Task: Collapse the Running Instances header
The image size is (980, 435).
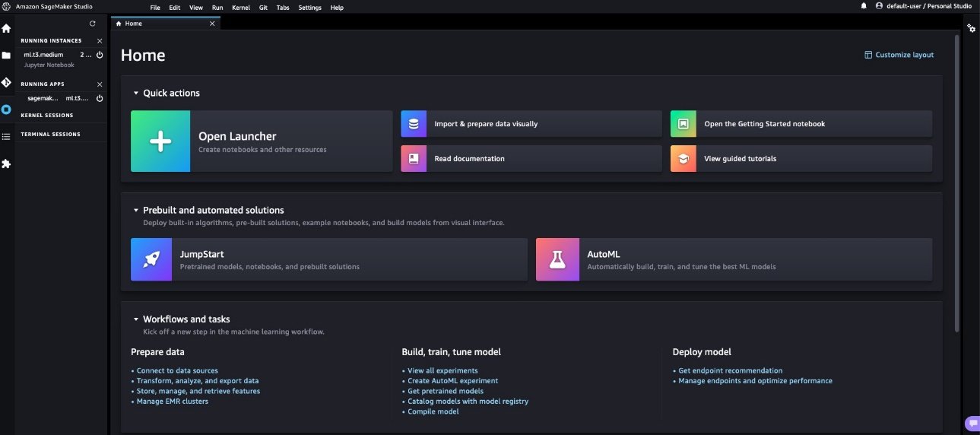Action: point(51,40)
